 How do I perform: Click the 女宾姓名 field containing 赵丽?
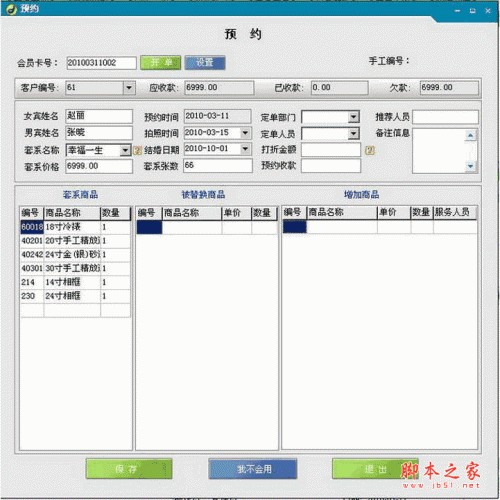point(99,116)
